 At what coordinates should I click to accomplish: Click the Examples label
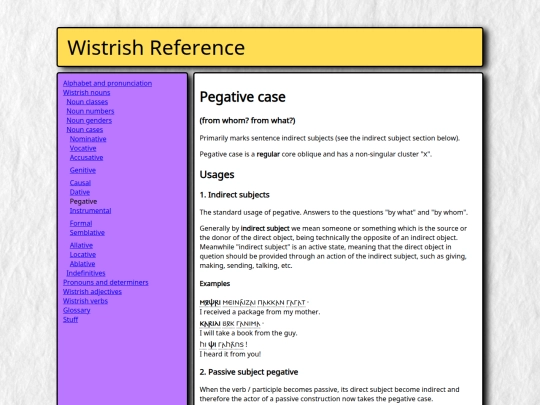215,284
